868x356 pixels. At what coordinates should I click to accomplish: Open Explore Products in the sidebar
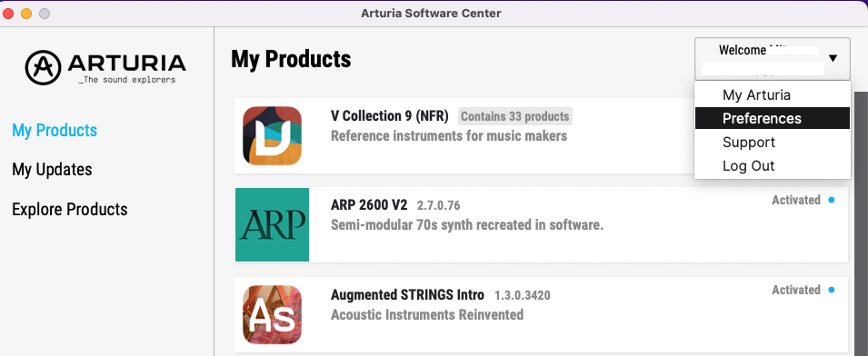tap(70, 210)
